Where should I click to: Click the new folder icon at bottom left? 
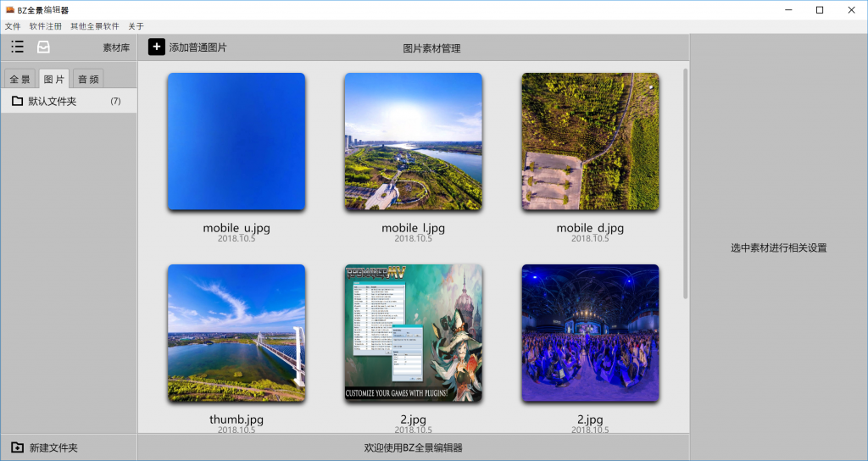tap(17, 447)
